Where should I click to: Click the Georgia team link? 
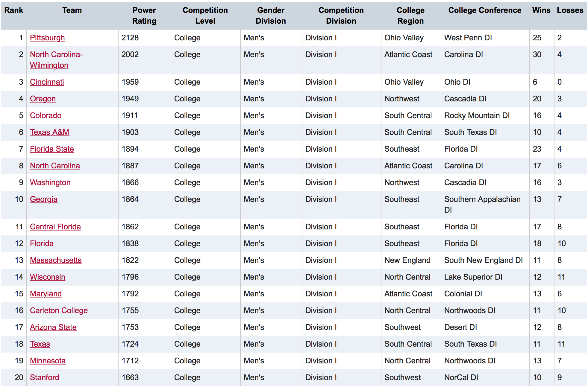44,199
